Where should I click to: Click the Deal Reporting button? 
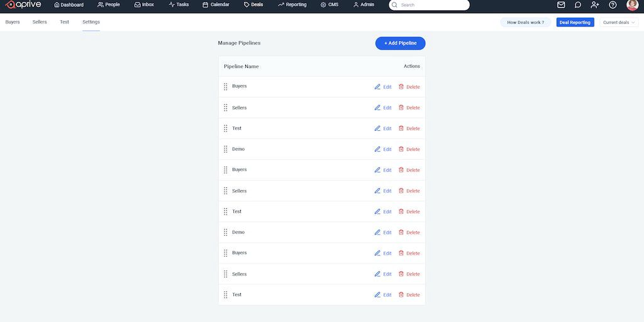(x=575, y=23)
